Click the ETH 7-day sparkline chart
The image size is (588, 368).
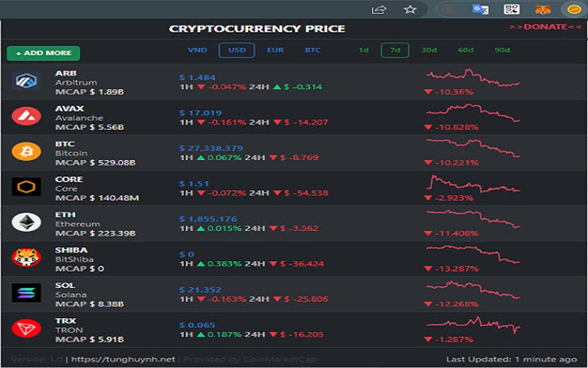473,219
